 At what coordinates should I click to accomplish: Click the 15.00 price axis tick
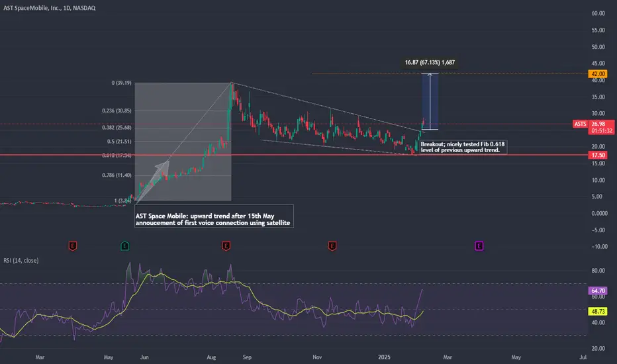[x=598, y=163]
